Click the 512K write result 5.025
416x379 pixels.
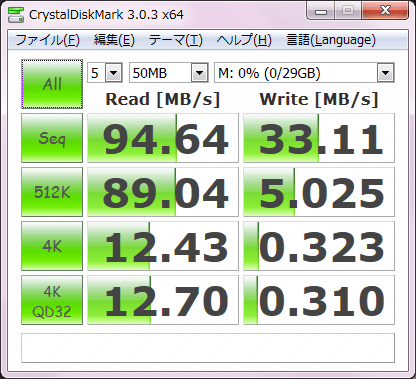coord(319,192)
